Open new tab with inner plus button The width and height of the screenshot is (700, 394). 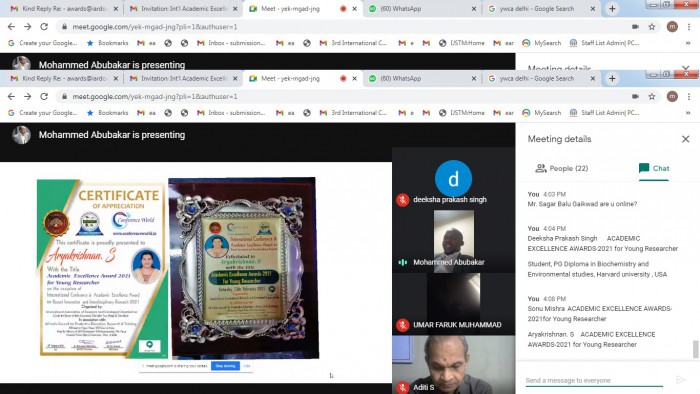click(x=612, y=79)
